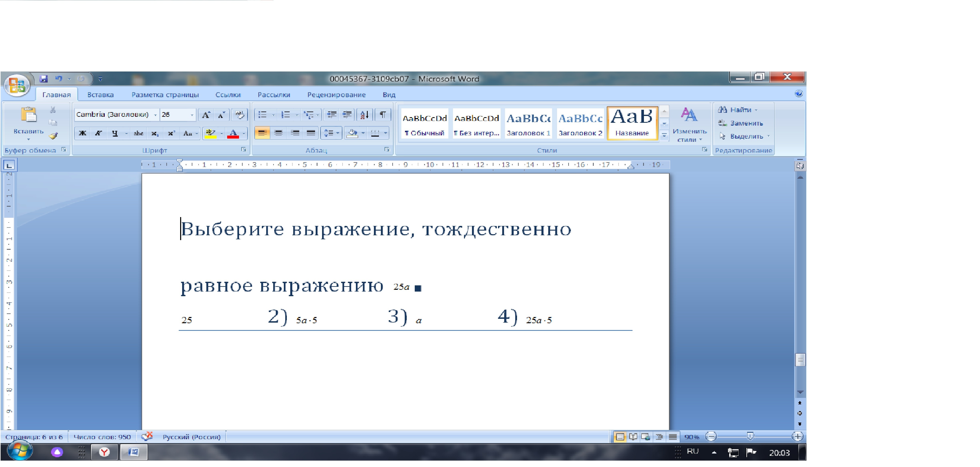Click the Clear Formatting icon

click(240, 115)
